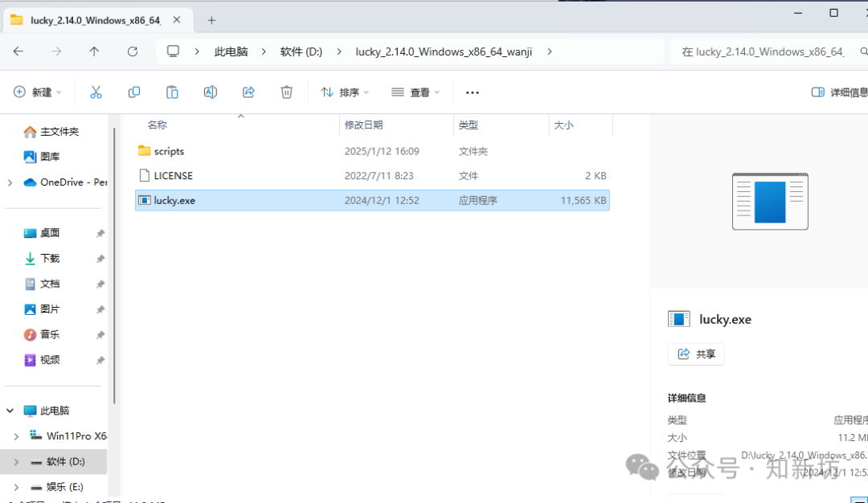
Task: Go up one folder level
Action: pyautogui.click(x=94, y=51)
